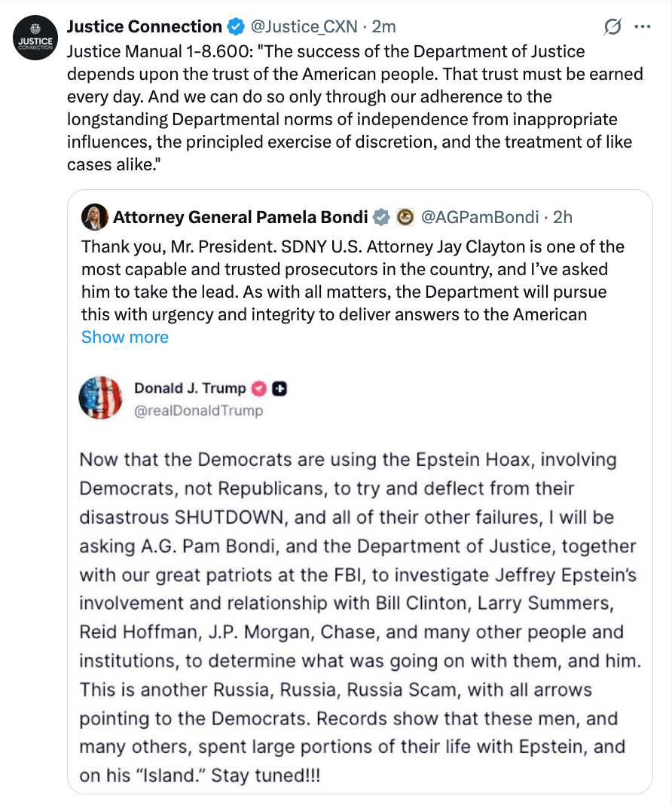Viewport: 672px width, 805px height.
Task: Click the @AGPamBondi handle
Action: click(480, 218)
